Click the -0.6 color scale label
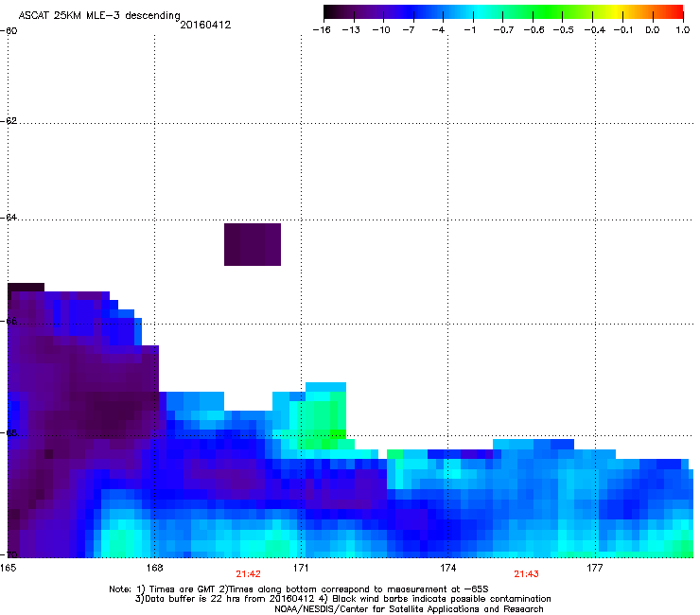 534,30
